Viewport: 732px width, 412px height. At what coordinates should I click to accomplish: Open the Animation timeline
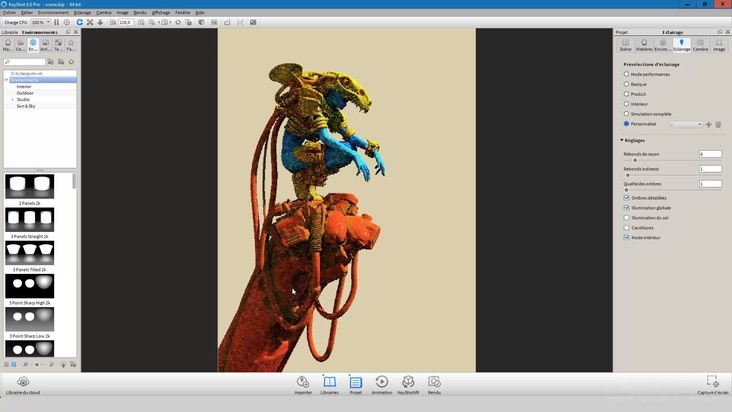[x=381, y=385]
